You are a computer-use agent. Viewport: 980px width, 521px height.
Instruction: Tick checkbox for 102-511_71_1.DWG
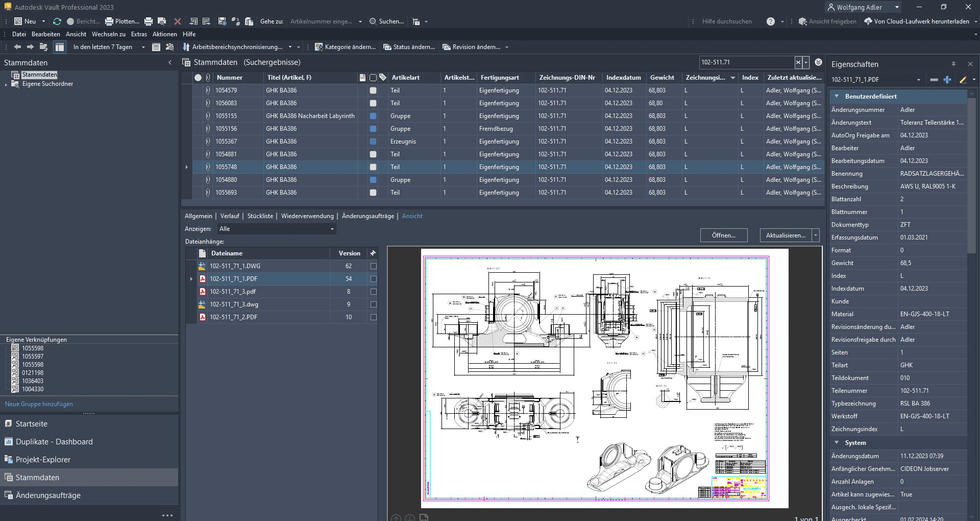pos(374,266)
